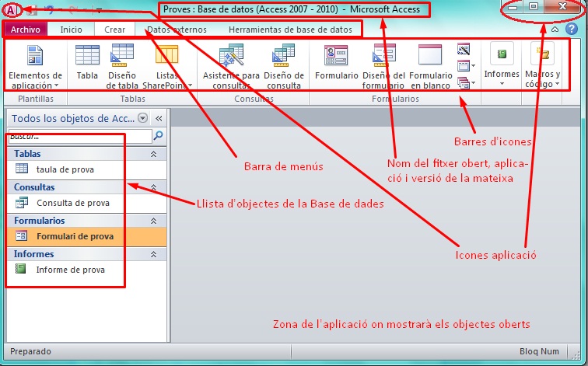Collapse the Tablas group

[153, 154]
